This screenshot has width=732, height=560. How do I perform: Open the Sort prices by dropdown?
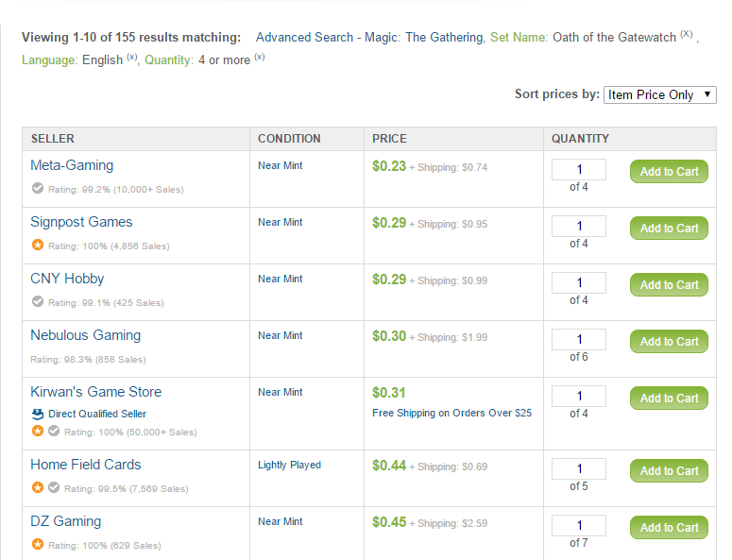659,94
